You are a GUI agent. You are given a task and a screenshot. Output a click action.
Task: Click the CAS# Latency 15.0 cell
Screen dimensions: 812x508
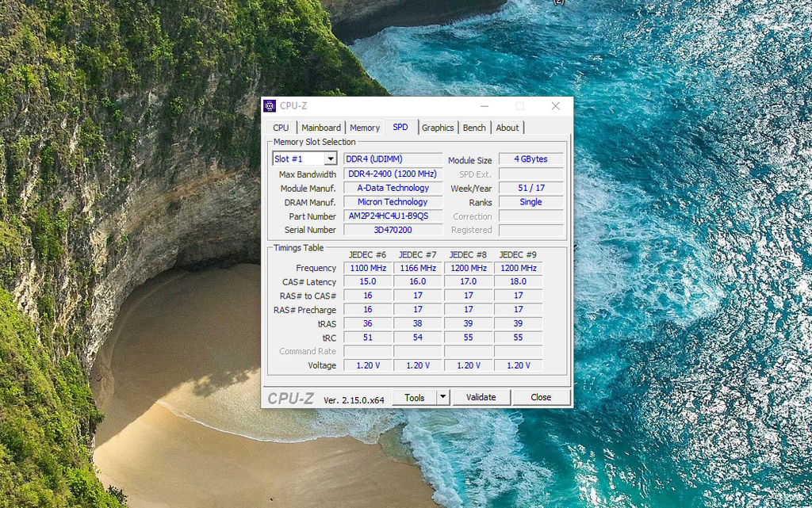[x=368, y=281]
